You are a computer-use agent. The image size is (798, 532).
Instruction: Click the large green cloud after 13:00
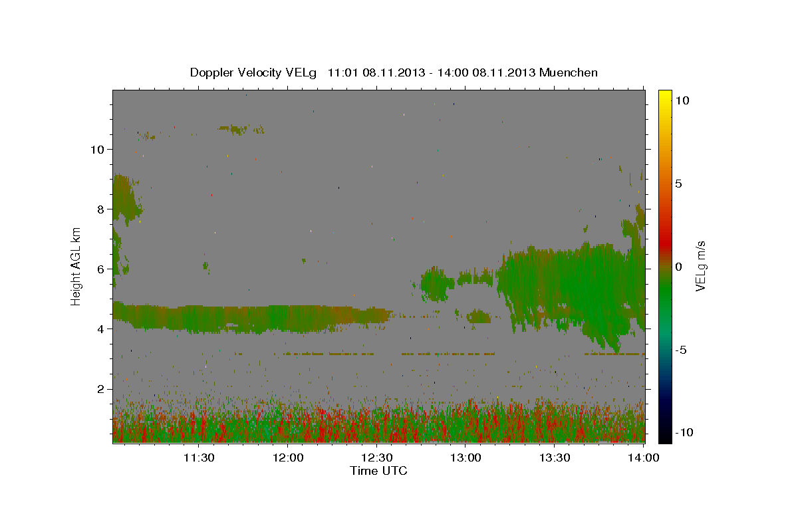pos(572,286)
